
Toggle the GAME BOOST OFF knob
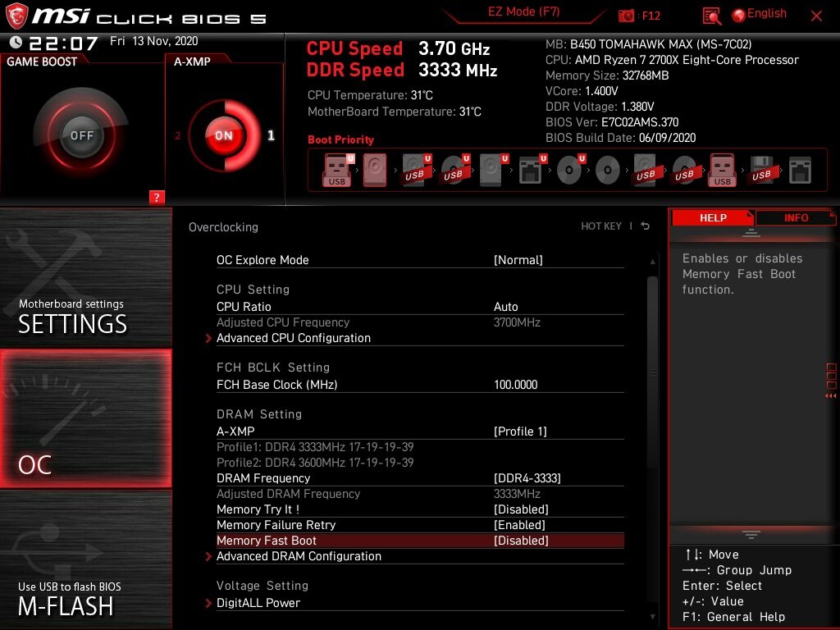(81, 135)
